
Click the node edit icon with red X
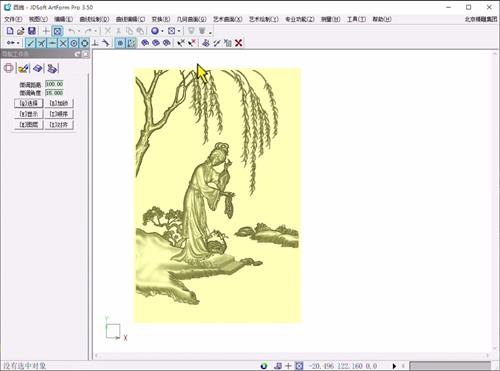pos(192,43)
